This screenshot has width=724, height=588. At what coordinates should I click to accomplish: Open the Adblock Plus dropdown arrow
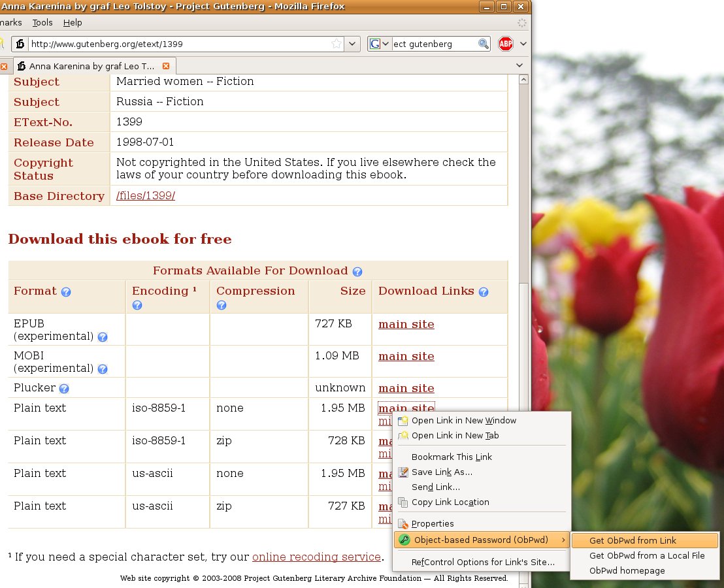(523, 44)
